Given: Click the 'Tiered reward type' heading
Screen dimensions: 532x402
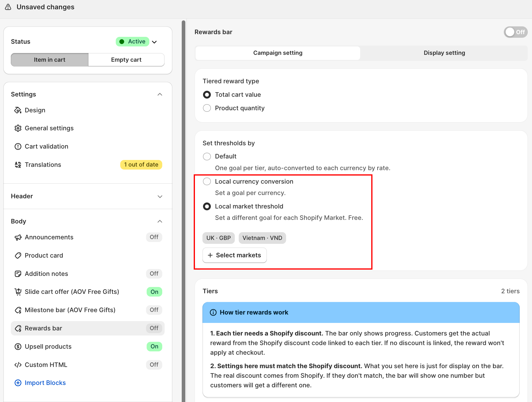Looking at the screenshot, I should click(231, 81).
